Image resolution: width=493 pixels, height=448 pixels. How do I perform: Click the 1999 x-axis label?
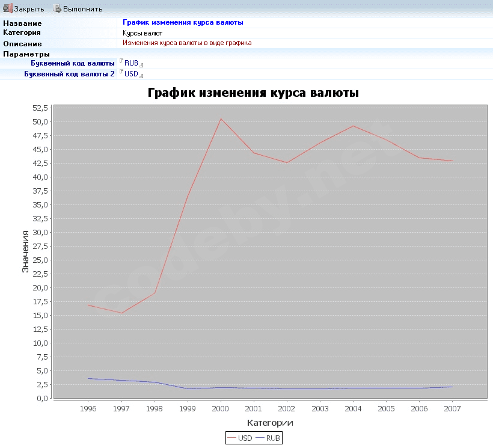(188, 409)
